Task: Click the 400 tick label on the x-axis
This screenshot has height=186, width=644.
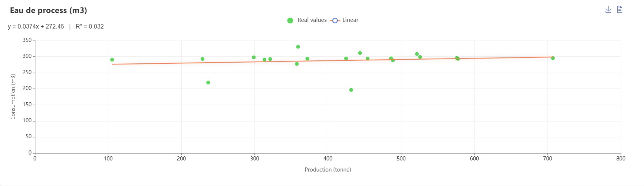Action: coord(328,159)
